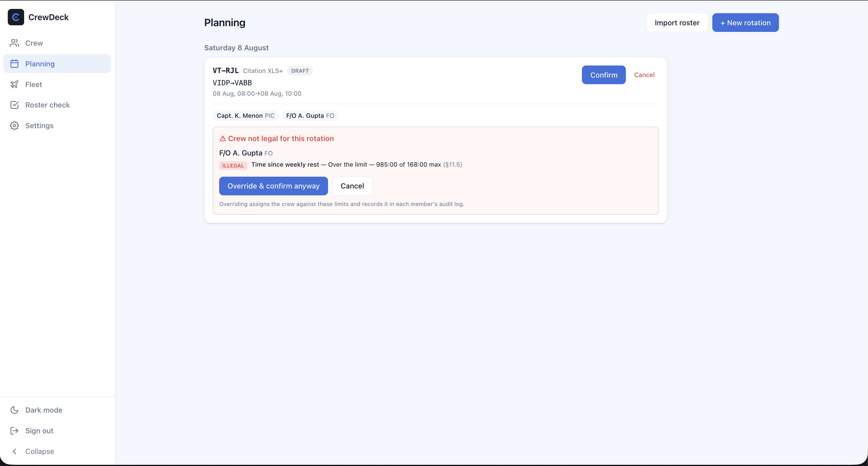Viewport: 868px width, 466px height.
Task: Cancel the override warning
Action: click(x=352, y=186)
